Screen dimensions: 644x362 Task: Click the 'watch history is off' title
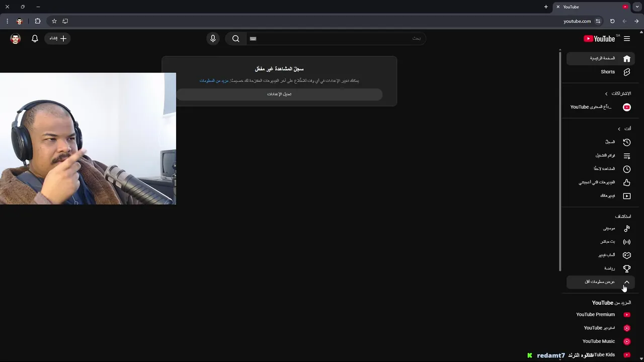(279, 69)
